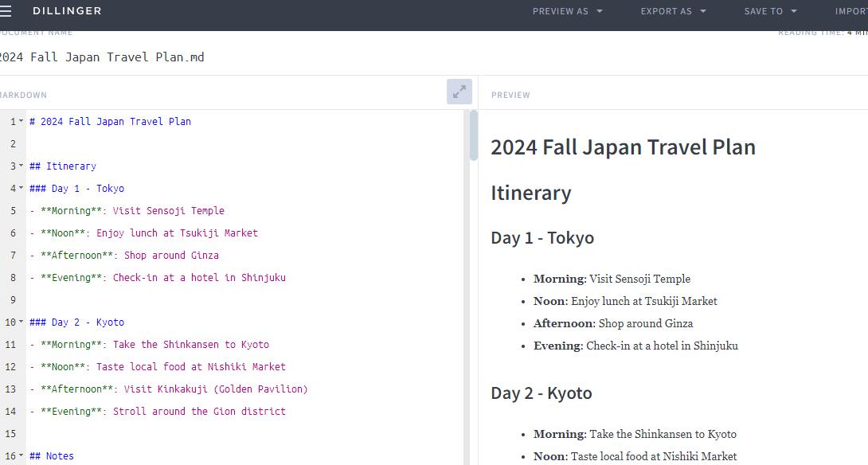Open the hamburger sidebar menu
The width and height of the screenshot is (868, 465).
(x=6, y=11)
